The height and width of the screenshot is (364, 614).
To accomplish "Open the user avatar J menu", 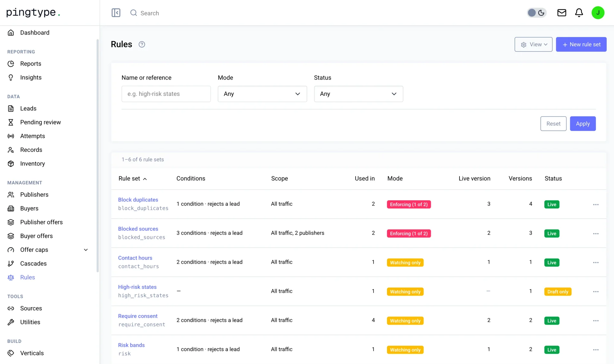I will coord(598,13).
